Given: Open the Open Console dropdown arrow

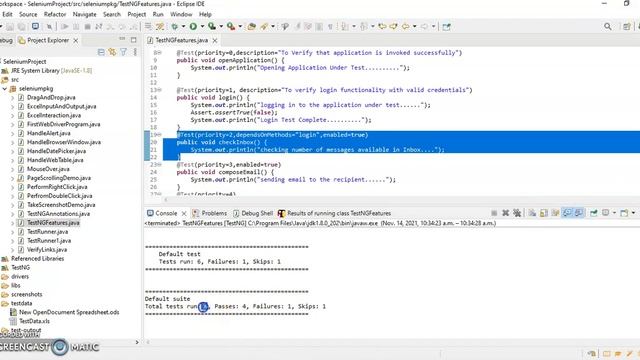Looking at the screenshot, I should pyautogui.click(x=633, y=213).
